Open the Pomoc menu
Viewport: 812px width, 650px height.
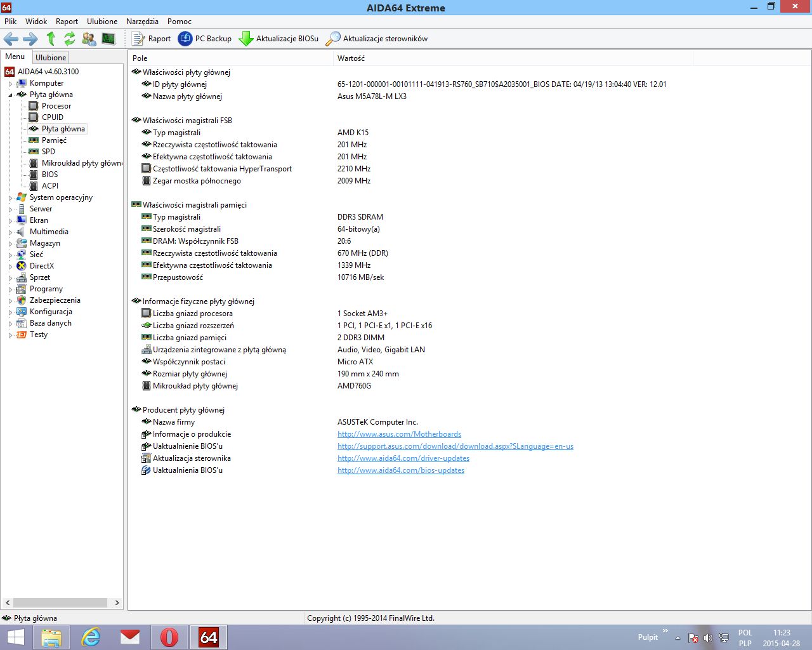tap(180, 22)
